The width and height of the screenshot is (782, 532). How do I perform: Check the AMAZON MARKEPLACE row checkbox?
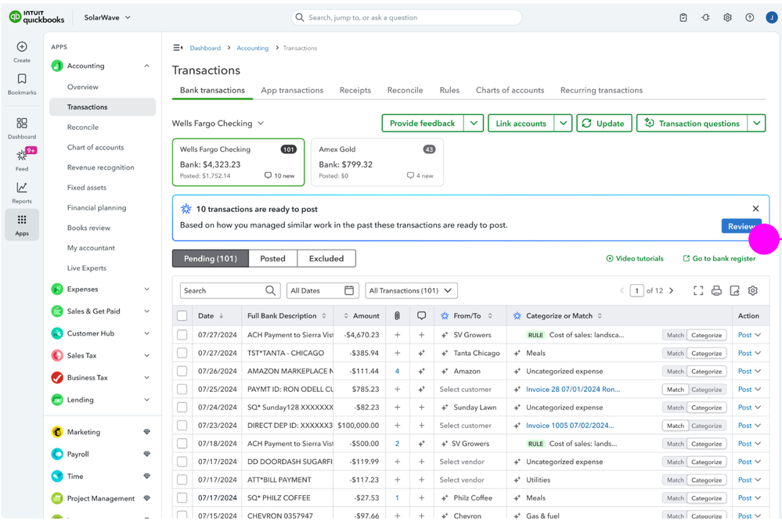182,372
